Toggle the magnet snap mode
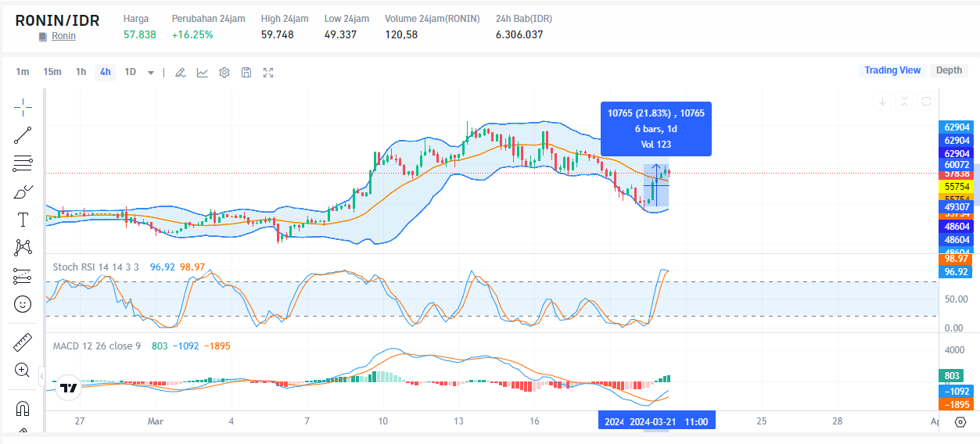 pyautogui.click(x=23, y=408)
